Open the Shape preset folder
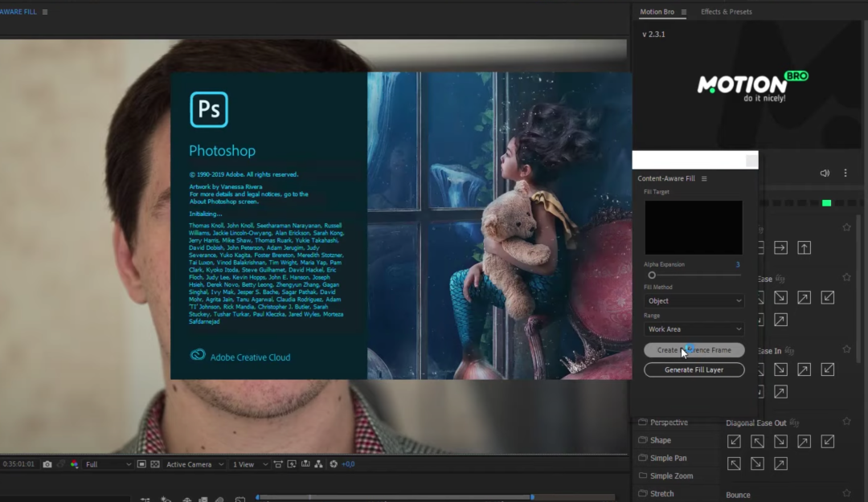This screenshot has width=868, height=502. [x=660, y=440]
